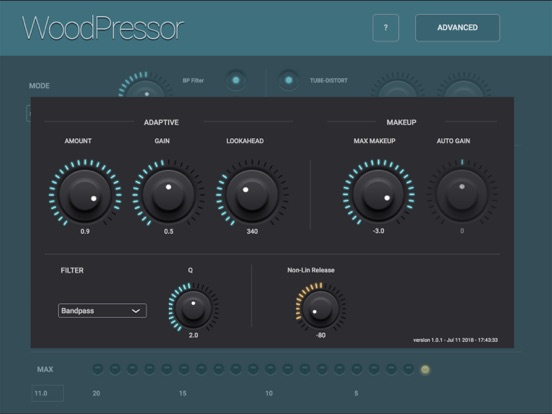
Task: Adjust the LOOKAHEAD knob
Action: click(252, 195)
